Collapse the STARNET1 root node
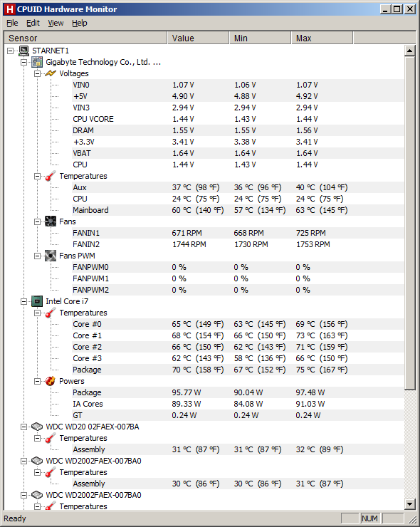Image resolution: width=420 pixels, height=527 pixels. pos(11,51)
